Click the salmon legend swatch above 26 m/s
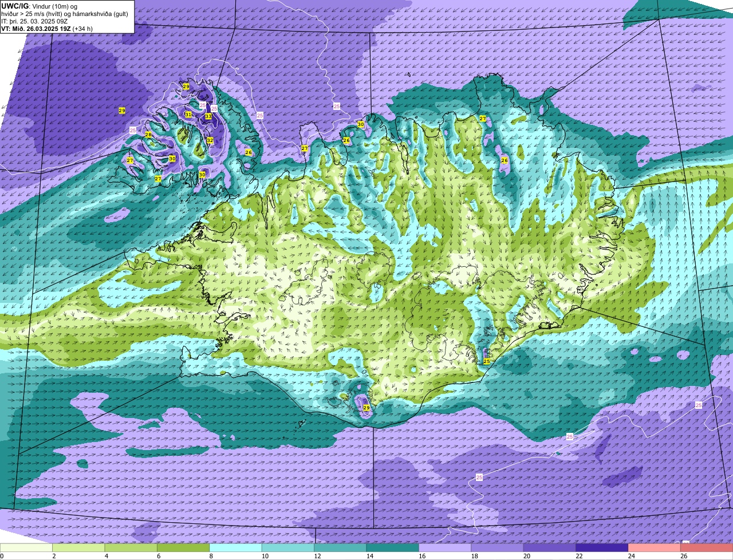 707,547
